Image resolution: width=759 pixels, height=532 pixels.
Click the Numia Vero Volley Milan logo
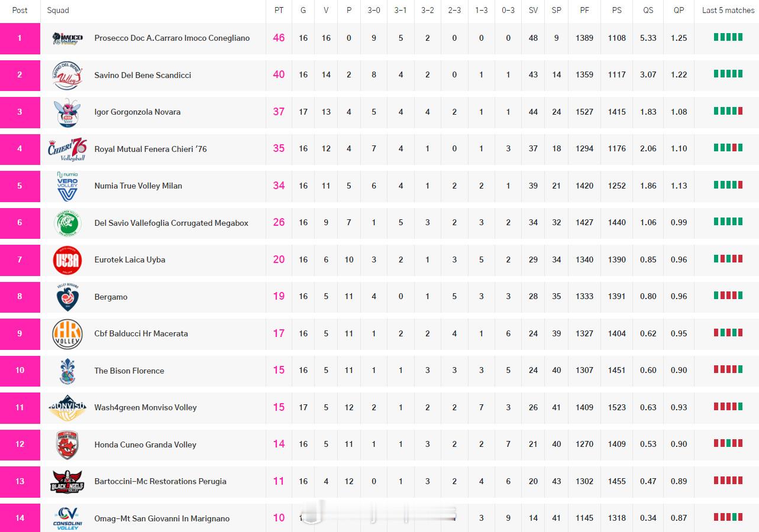(x=67, y=186)
